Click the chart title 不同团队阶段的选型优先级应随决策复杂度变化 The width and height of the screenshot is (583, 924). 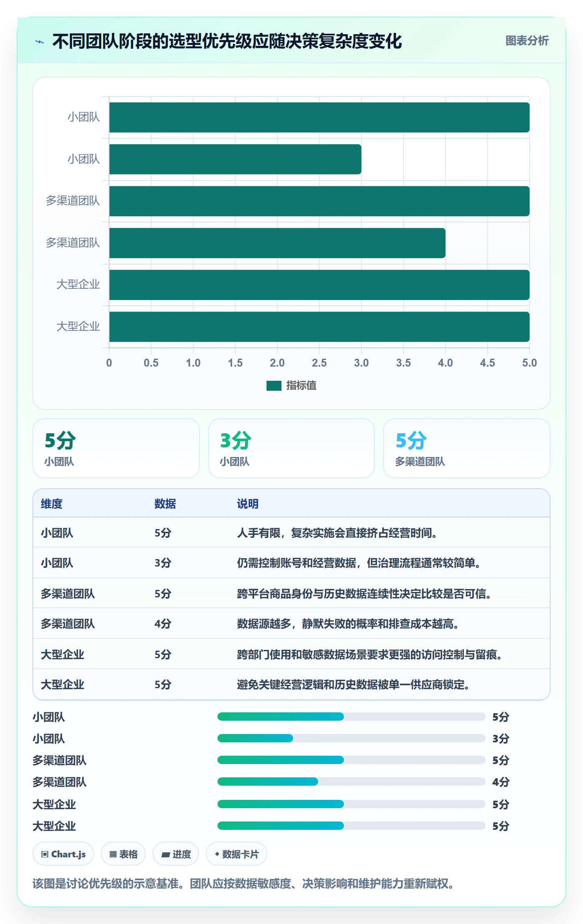pos(227,41)
